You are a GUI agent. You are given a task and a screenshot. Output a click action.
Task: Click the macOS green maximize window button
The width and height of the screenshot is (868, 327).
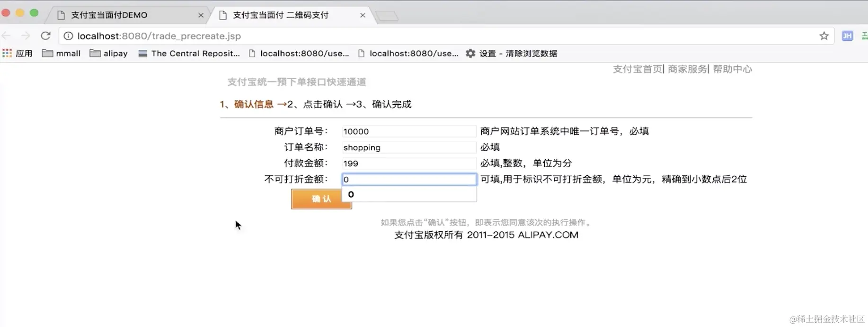click(x=34, y=13)
